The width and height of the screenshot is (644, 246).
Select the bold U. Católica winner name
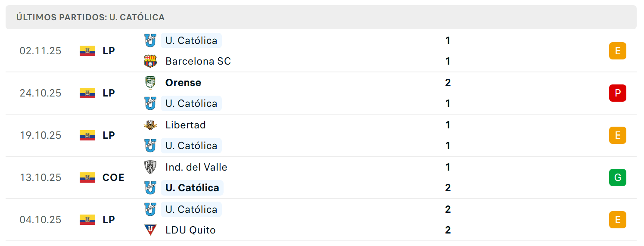[x=192, y=188]
